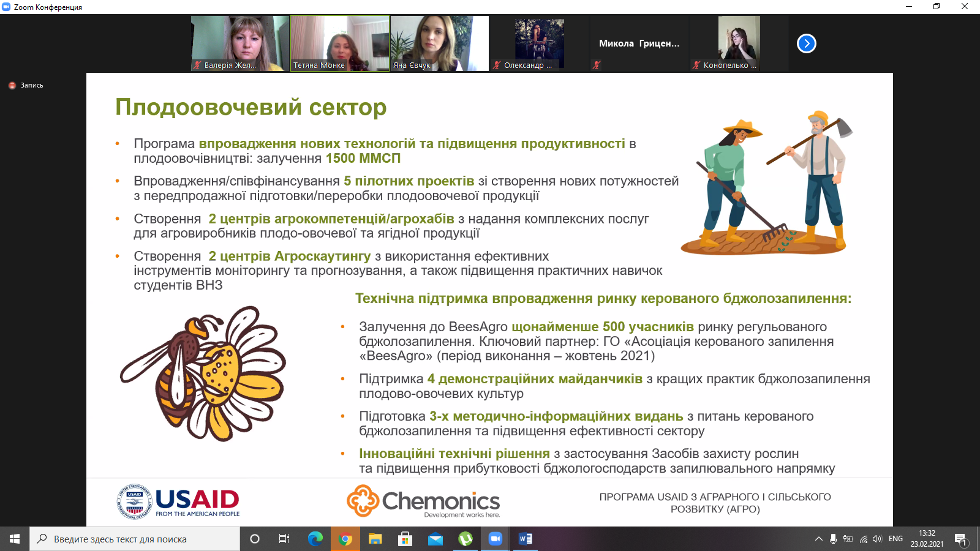Select Олександр participant video tile
This screenshot has width=980, height=551.
(540, 43)
